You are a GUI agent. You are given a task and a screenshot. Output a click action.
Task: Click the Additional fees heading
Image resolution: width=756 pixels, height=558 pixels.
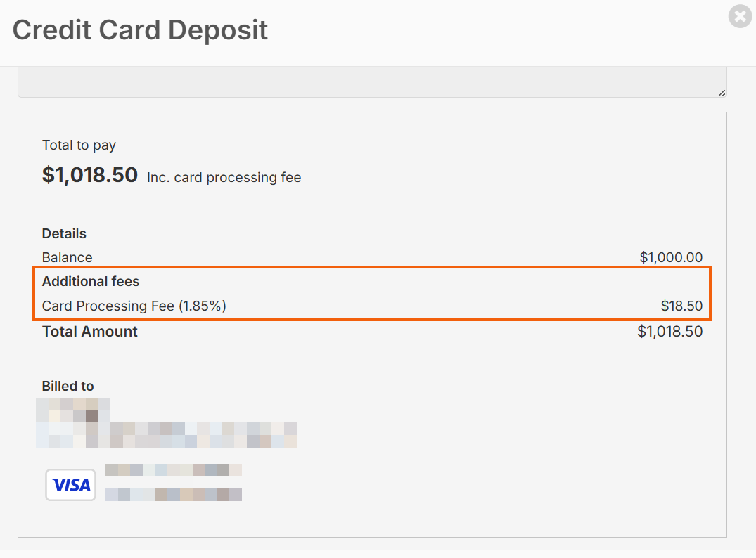[x=91, y=282]
